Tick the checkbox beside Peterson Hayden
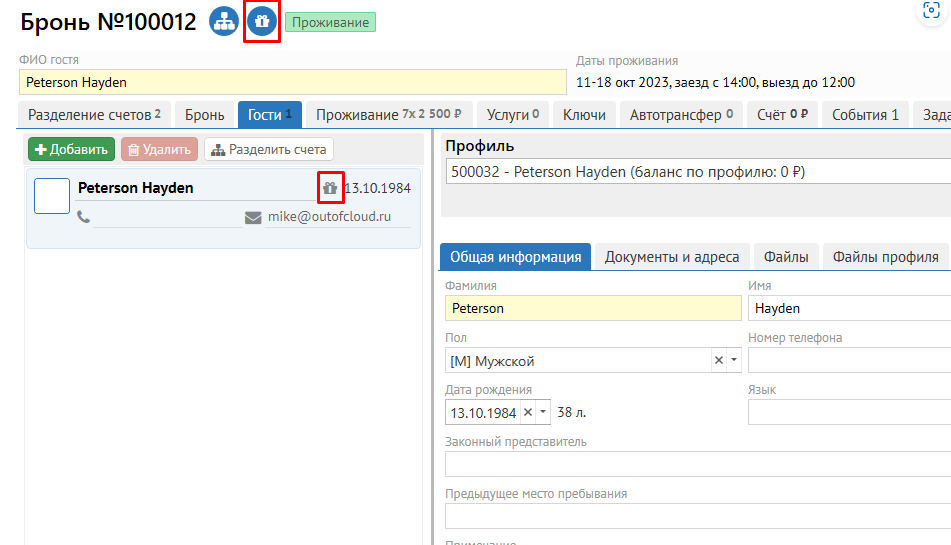 tap(52, 196)
